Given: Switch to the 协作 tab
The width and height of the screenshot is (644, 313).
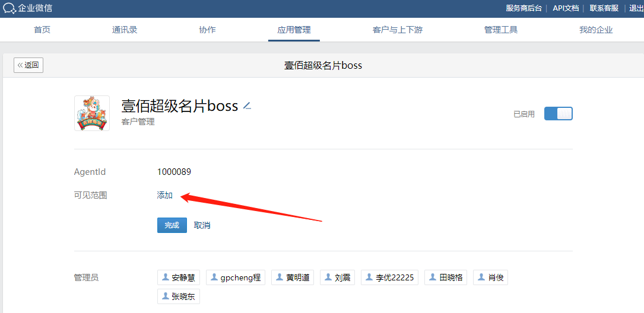Looking at the screenshot, I should point(207,30).
